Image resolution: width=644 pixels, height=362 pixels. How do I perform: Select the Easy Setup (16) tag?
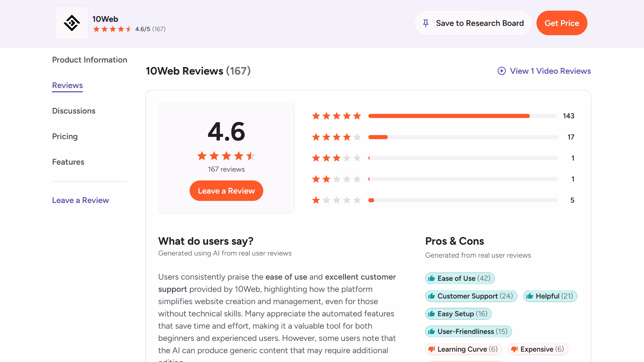pos(458,314)
